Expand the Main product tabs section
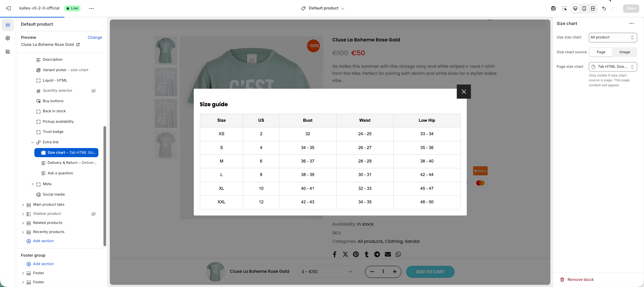This screenshot has width=644, height=287. 23,205
